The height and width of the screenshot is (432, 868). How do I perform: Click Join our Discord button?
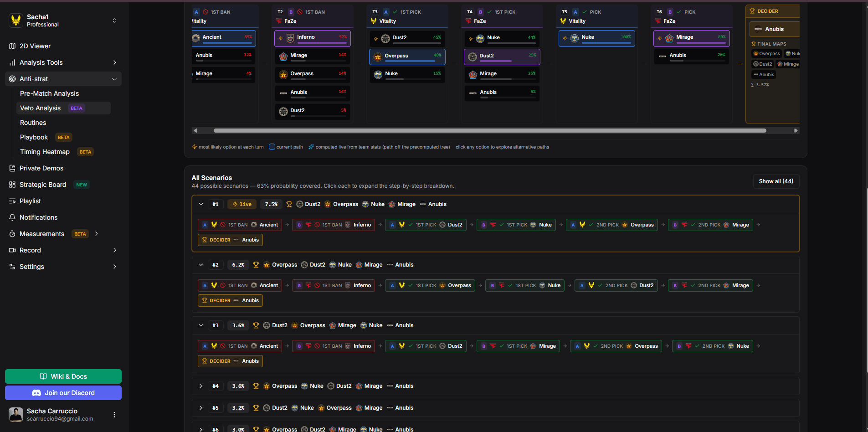[63, 393]
